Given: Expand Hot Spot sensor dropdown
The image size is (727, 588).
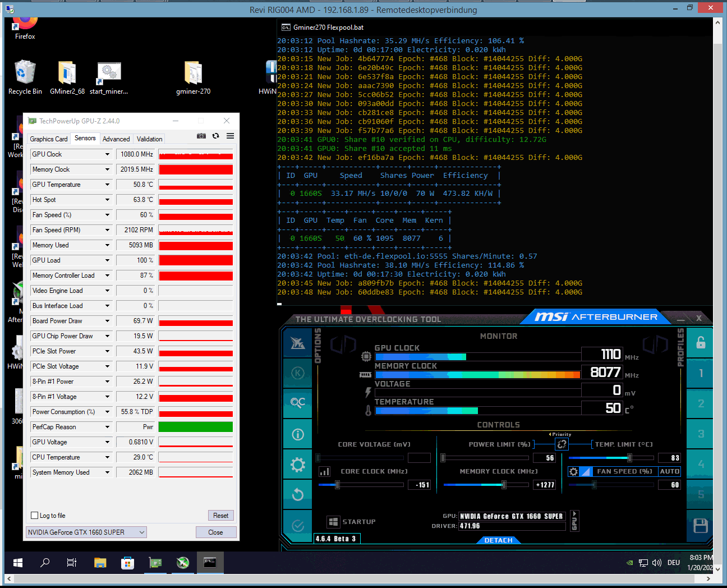Looking at the screenshot, I should click(x=107, y=200).
